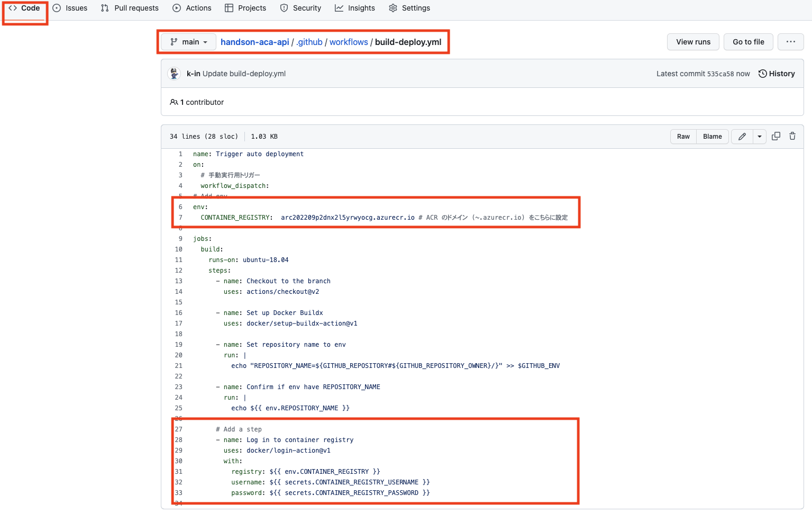Click the View runs button

pos(693,42)
